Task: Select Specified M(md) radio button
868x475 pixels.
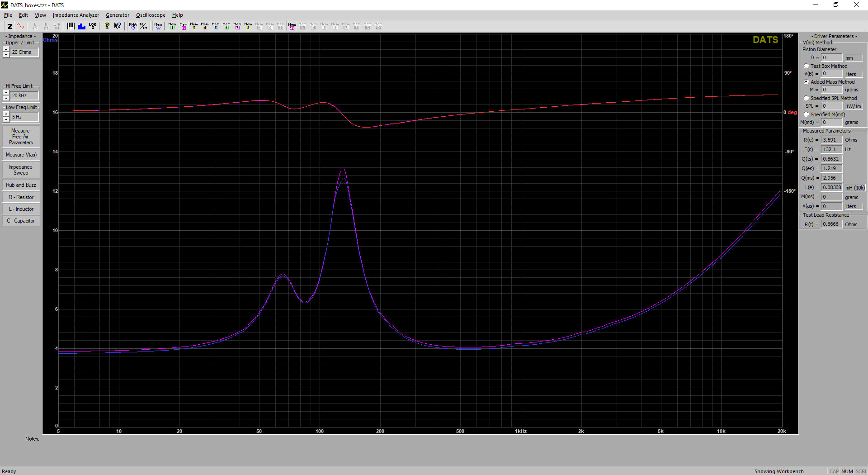Action: (807, 114)
